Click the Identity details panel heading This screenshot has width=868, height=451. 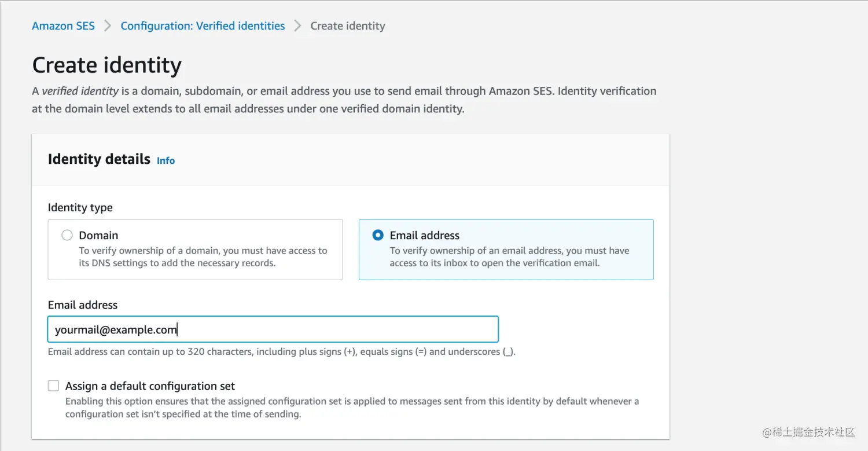[x=99, y=159]
